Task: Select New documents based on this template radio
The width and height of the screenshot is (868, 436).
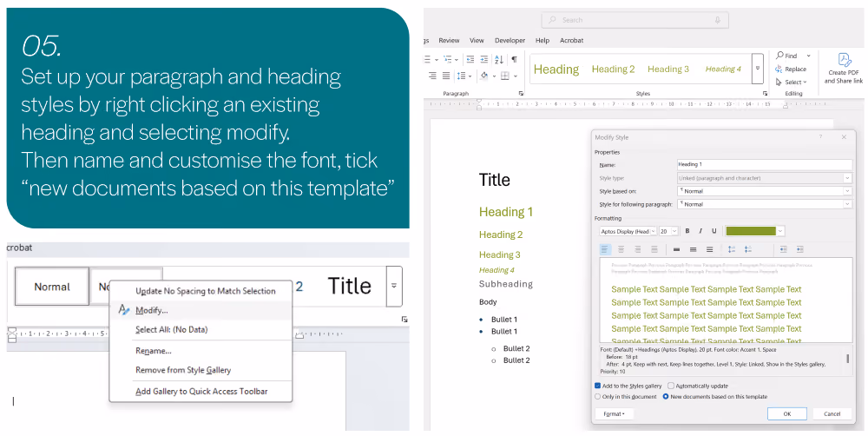Action: click(x=666, y=397)
